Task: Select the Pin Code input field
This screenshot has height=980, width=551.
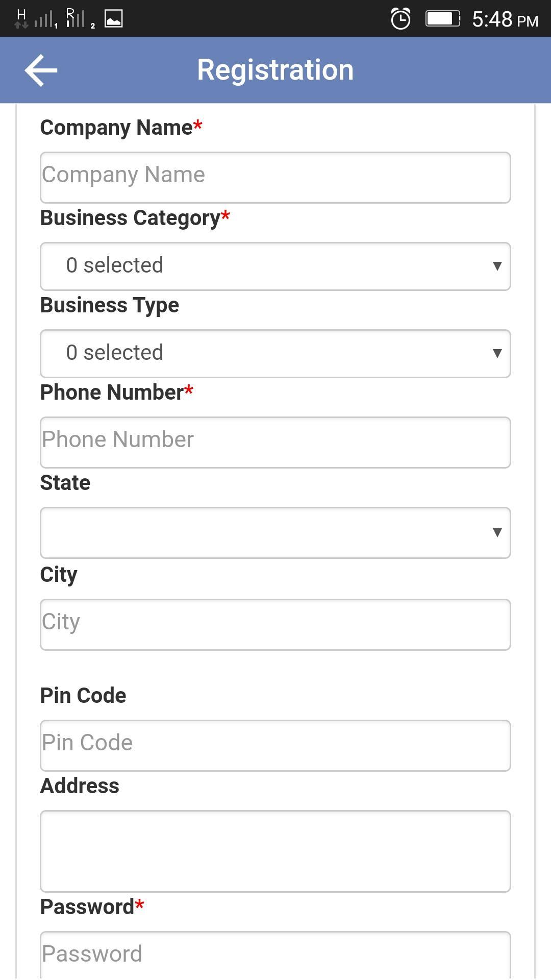Action: click(x=275, y=745)
